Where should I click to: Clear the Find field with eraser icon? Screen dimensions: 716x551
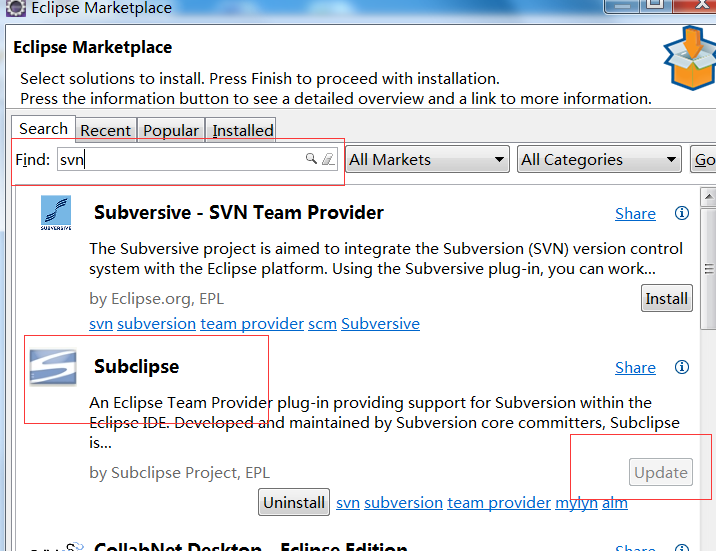click(328, 159)
